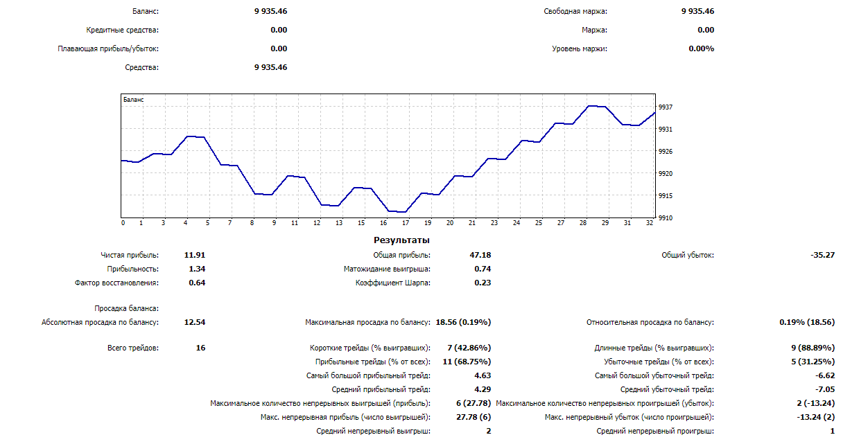The height and width of the screenshot is (444, 868).
Task: Select the consecutive wins value 6 (27.78)
Action: click(474, 403)
